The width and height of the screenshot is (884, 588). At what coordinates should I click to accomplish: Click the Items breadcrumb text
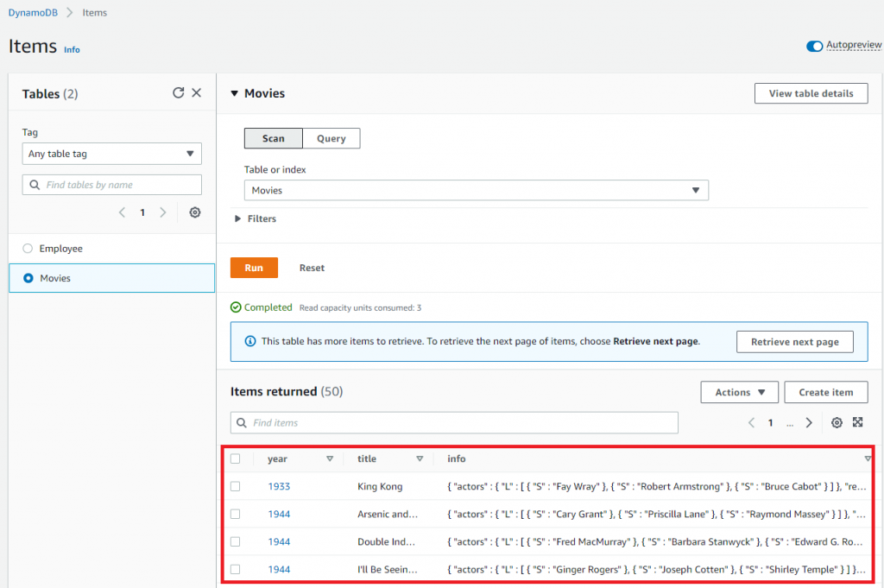tap(95, 12)
